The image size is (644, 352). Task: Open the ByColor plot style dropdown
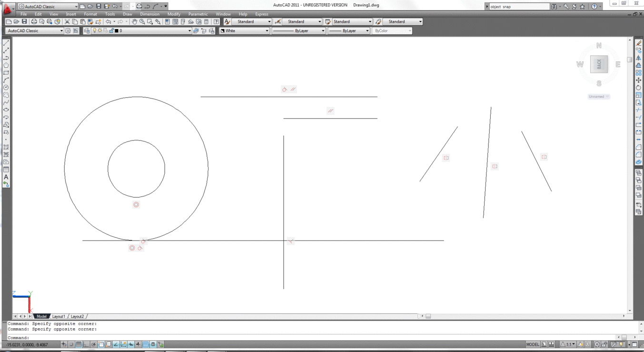(392, 30)
